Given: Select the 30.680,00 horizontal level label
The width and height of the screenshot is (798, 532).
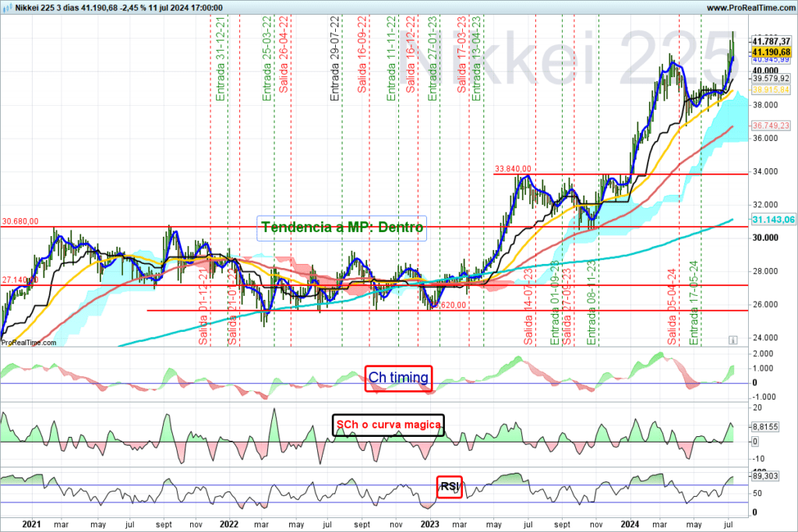Looking at the screenshot, I should coord(20,221).
